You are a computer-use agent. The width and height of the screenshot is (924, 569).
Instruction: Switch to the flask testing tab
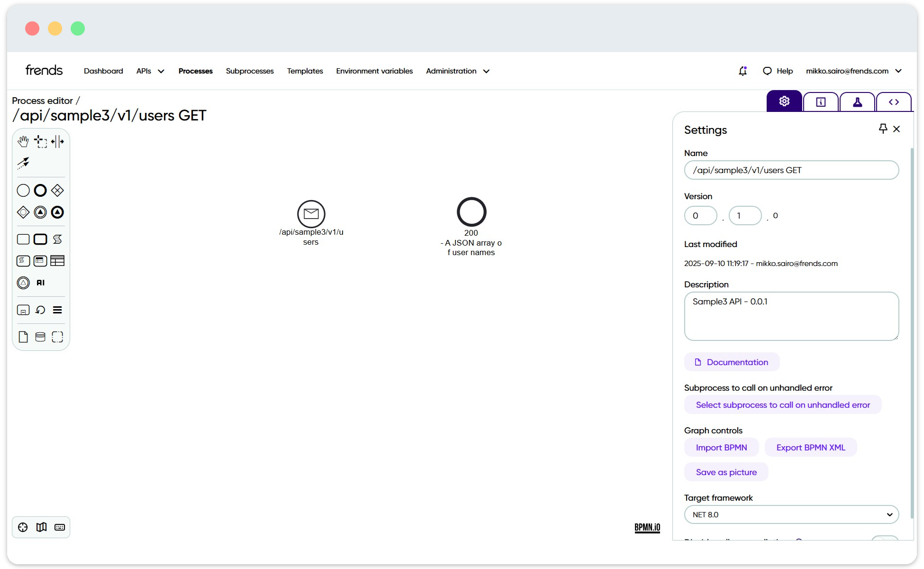(x=857, y=102)
